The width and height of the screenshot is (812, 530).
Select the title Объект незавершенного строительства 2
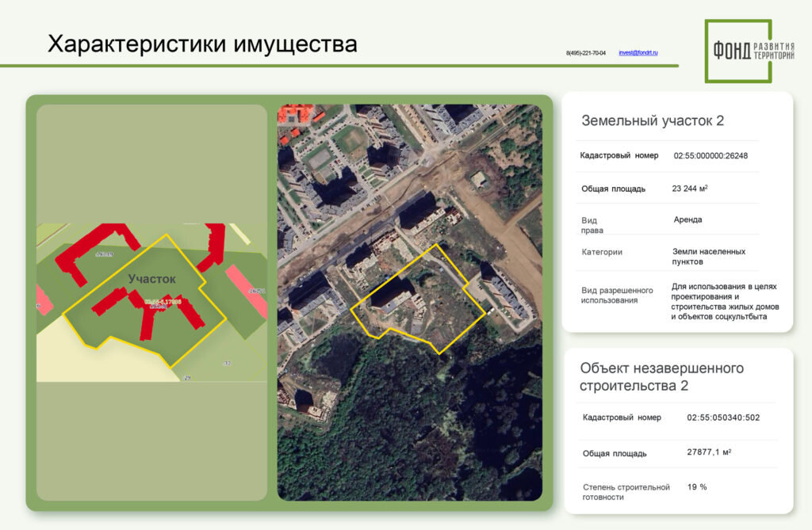pos(662,377)
